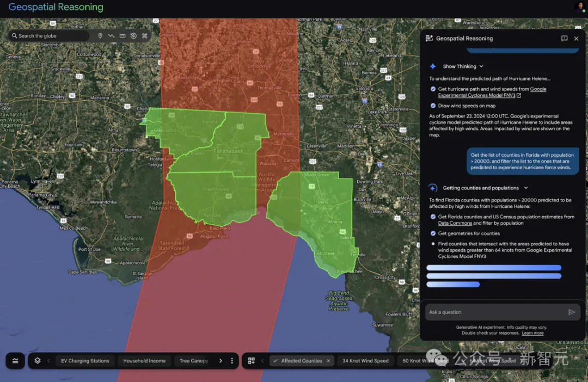Show previous layer chips with left chevron
The image size is (588, 382).
pos(48,361)
